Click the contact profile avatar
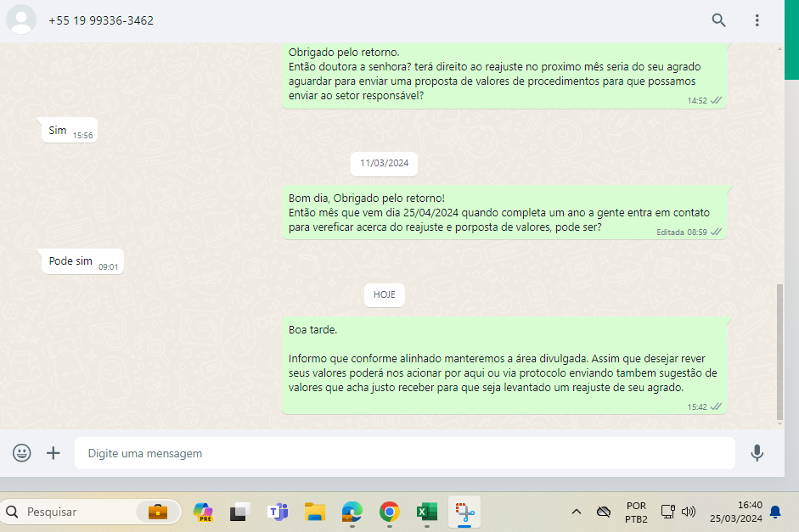This screenshot has height=532, width=799. pos(21,20)
